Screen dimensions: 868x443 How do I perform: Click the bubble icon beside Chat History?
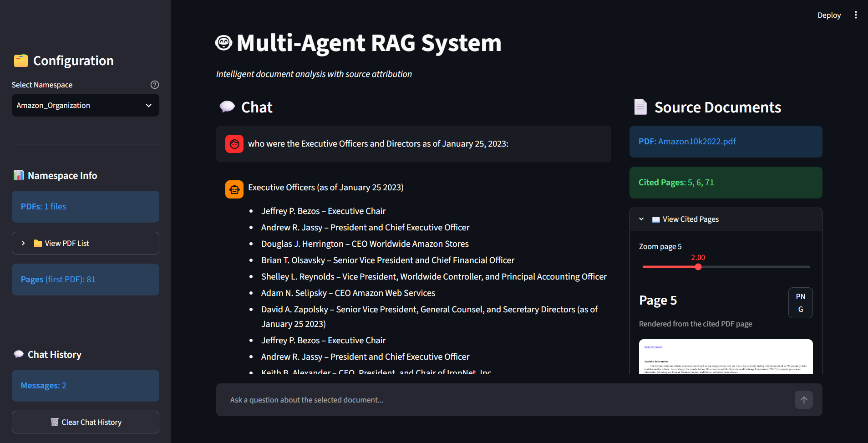(x=19, y=354)
